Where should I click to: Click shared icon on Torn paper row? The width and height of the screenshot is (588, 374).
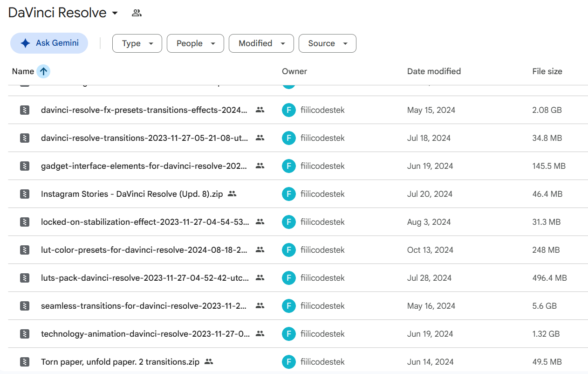tap(209, 362)
